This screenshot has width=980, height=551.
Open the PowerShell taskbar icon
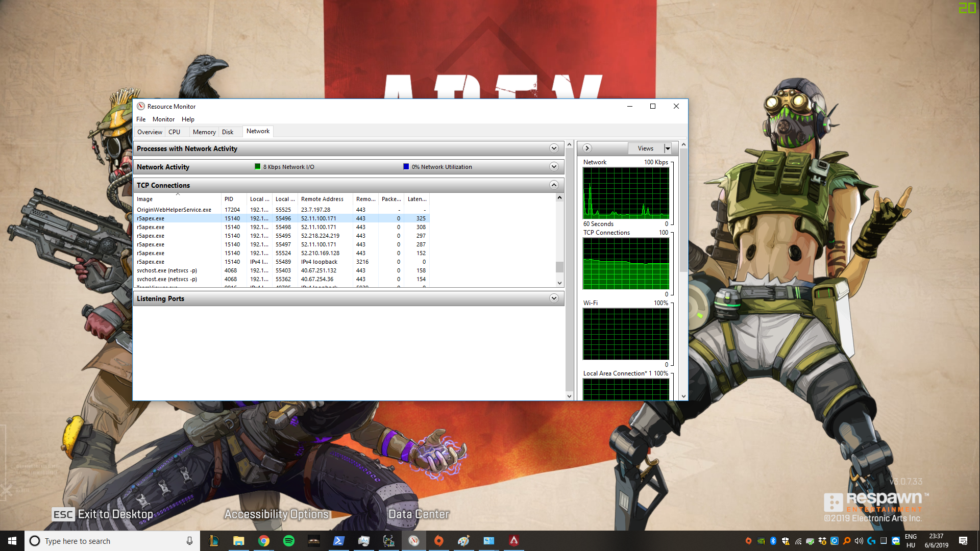[x=338, y=541]
